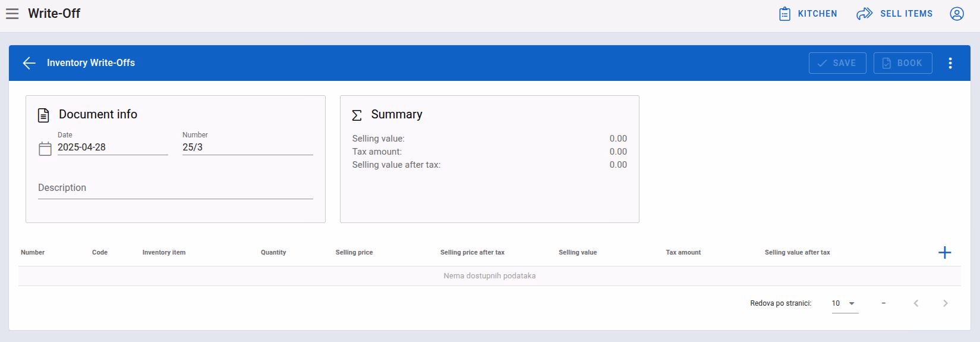Open the three-dot more options menu

click(950, 63)
